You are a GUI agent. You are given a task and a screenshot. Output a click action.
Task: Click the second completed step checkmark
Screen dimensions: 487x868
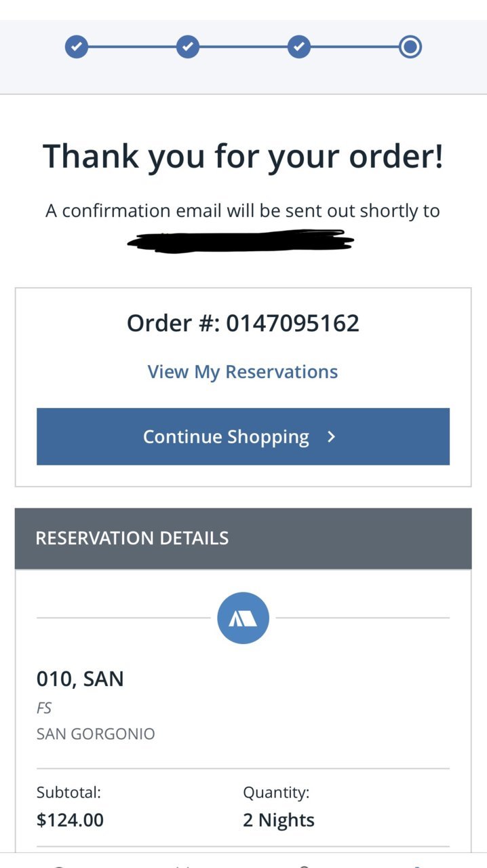click(x=188, y=47)
